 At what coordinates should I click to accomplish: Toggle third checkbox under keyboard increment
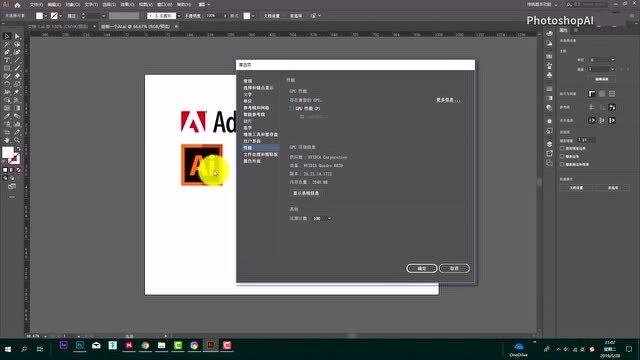point(562,164)
